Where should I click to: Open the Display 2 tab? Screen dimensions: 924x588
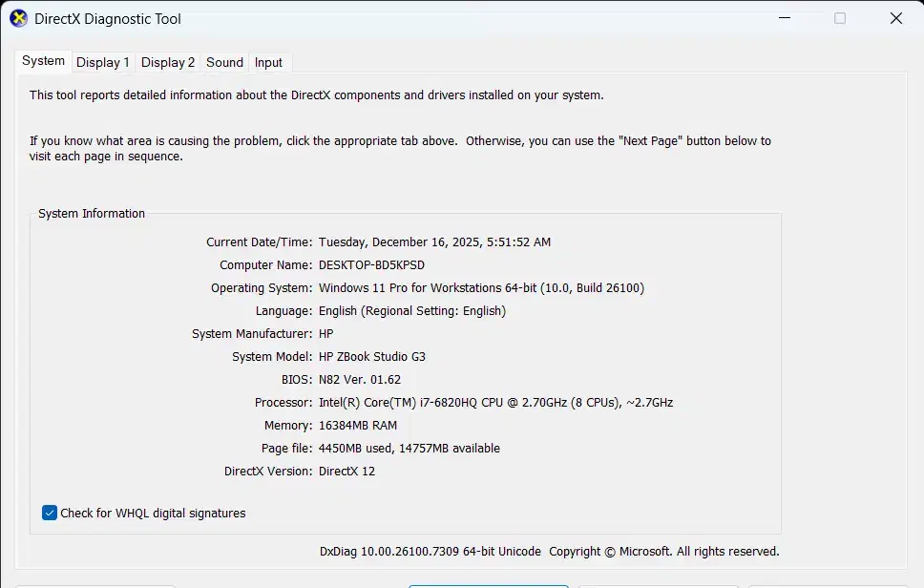(x=167, y=62)
